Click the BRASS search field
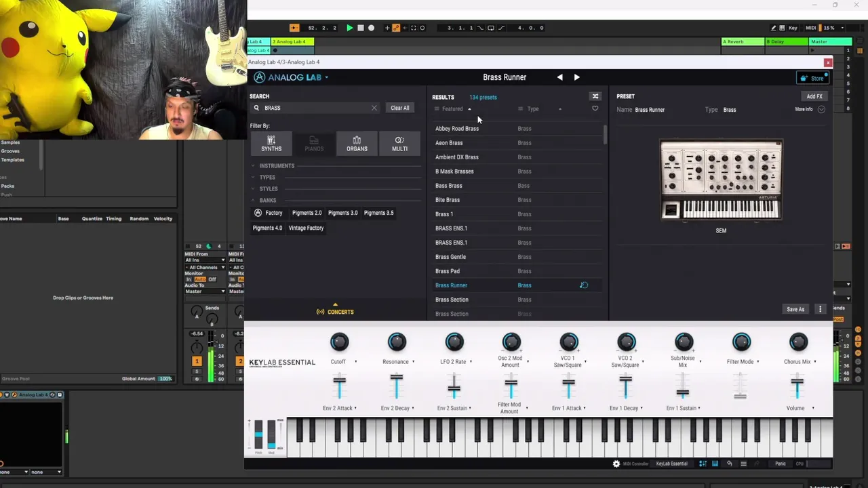 click(313, 108)
